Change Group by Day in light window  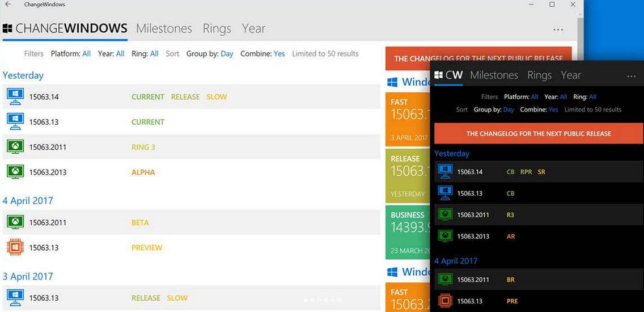(x=210, y=54)
